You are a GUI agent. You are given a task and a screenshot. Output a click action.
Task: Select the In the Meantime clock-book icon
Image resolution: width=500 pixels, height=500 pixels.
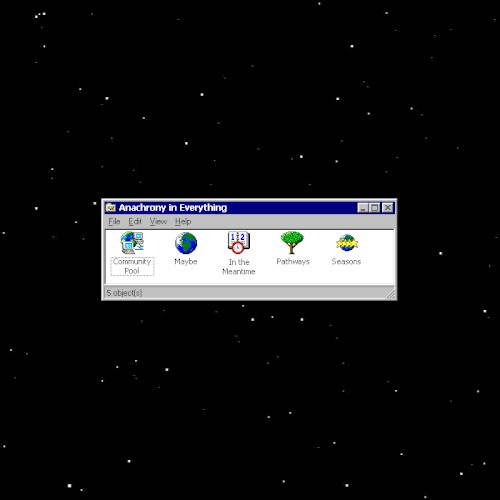239,243
